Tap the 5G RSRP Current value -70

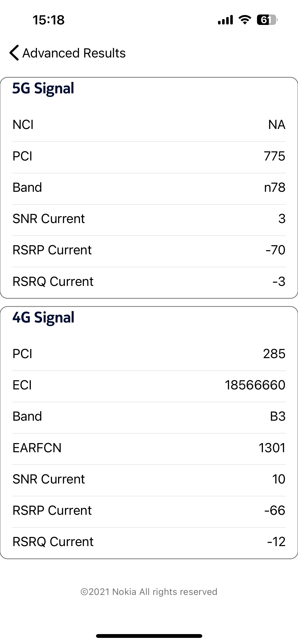[275, 250]
